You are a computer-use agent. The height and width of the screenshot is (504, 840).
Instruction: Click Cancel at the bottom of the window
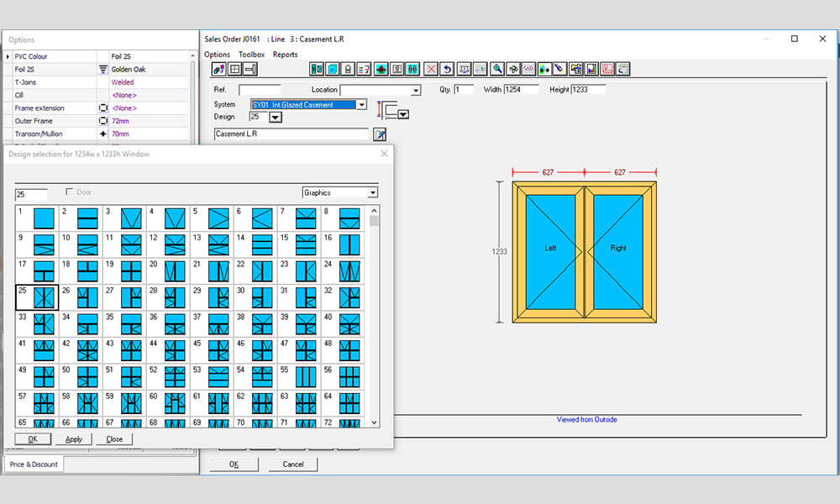click(293, 464)
